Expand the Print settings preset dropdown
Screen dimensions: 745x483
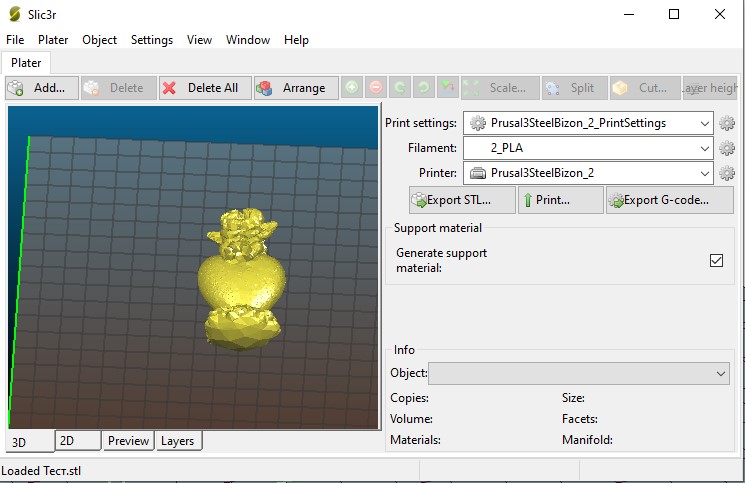(x=706, y=123)
